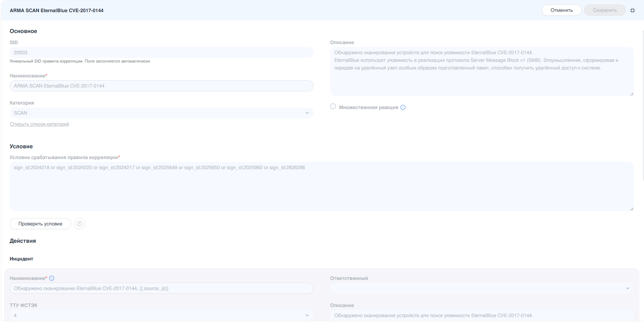
Task: Focus the rule Наименование input field
Action: tap(161, 86)
